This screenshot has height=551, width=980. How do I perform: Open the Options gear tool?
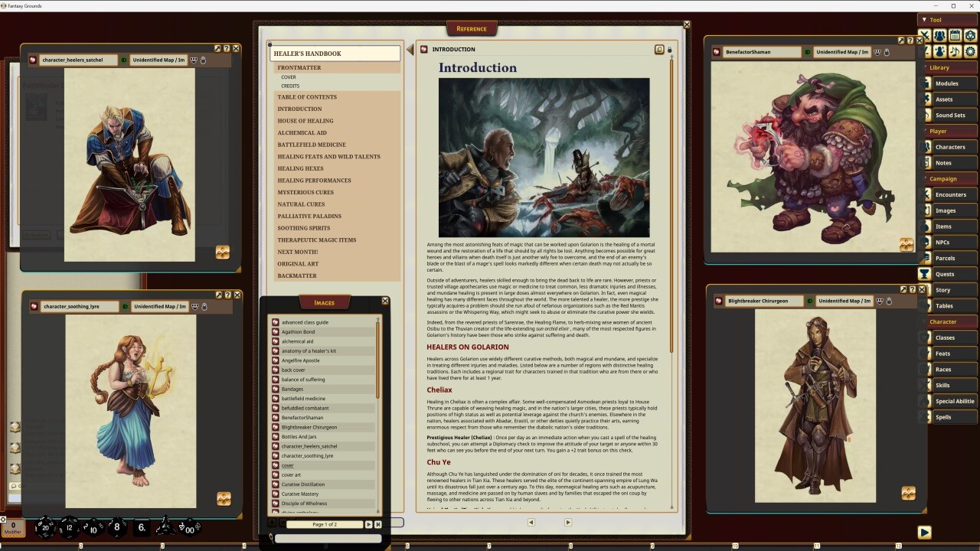969,52
